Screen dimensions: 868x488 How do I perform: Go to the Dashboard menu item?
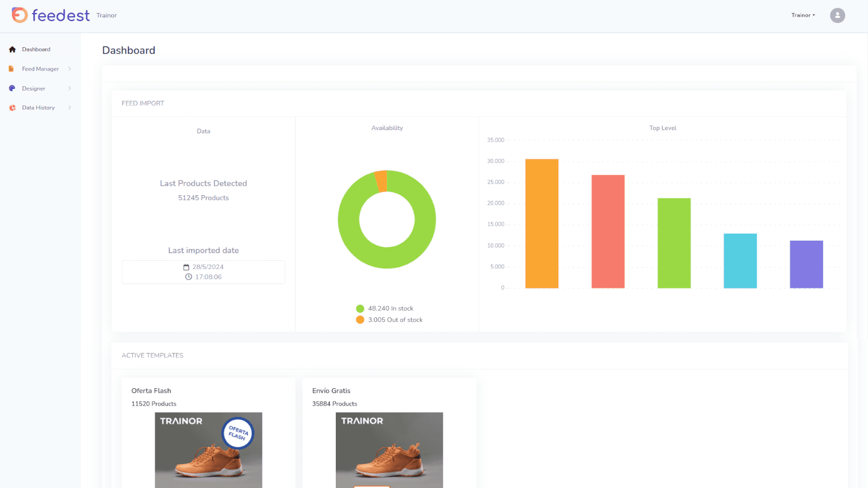(36, 49)
